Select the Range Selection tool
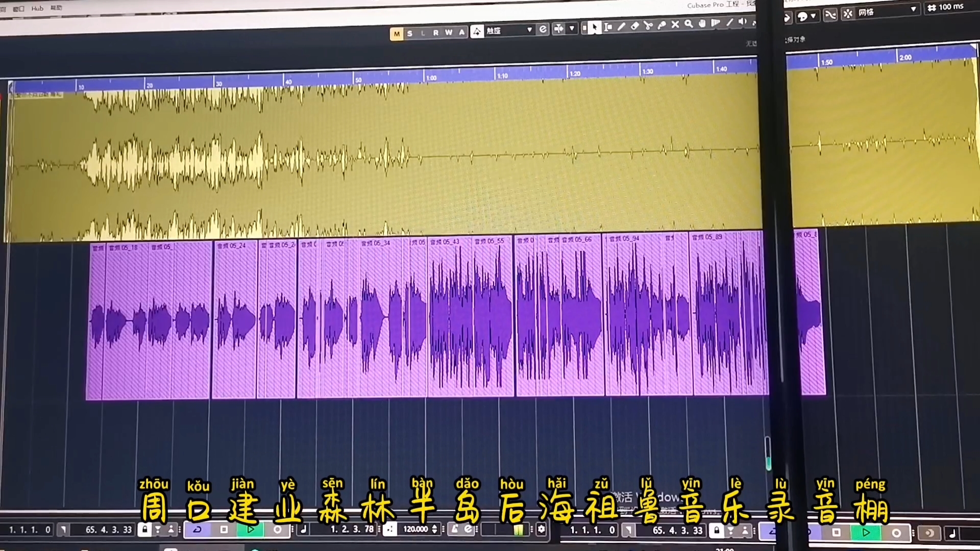The height and width of the screenshot is (551, 980). click(x=608, y=27)
